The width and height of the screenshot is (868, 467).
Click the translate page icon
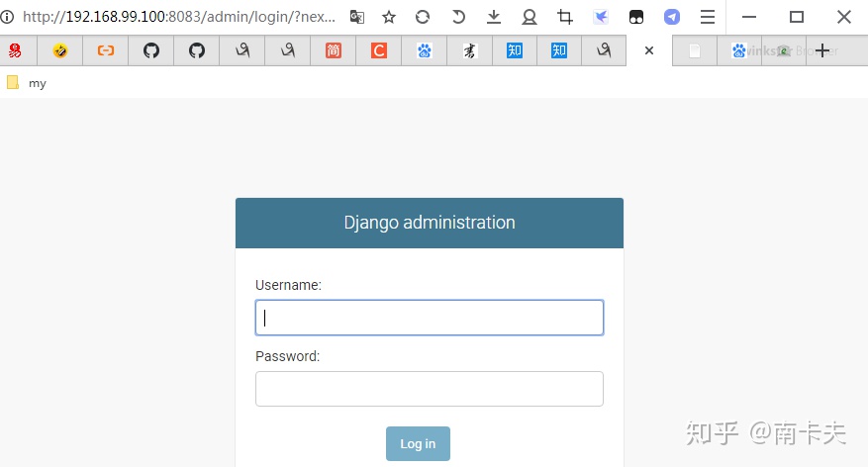pos(357,17)
